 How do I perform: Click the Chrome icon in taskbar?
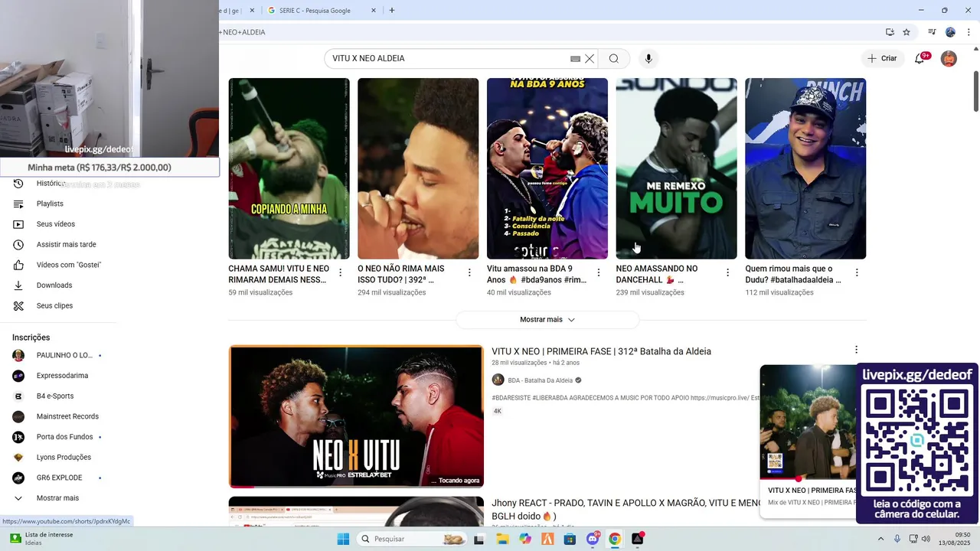click(x=615, y=539)
